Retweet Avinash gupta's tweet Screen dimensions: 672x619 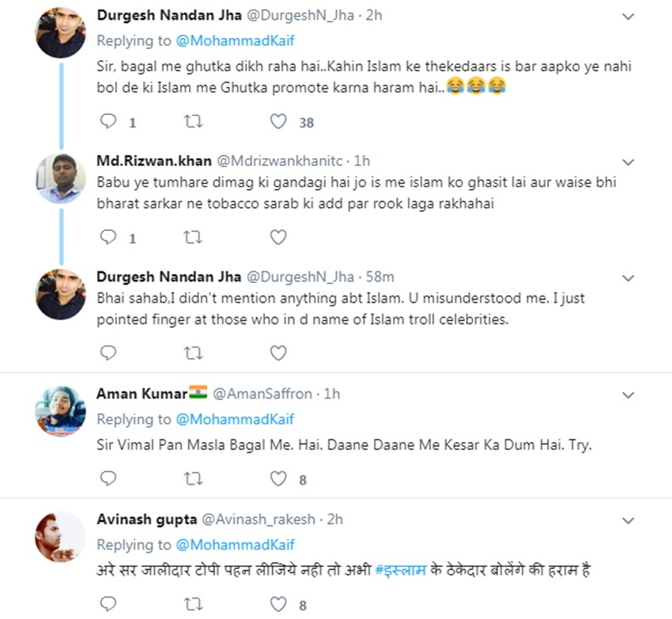[x=193, y=605]
